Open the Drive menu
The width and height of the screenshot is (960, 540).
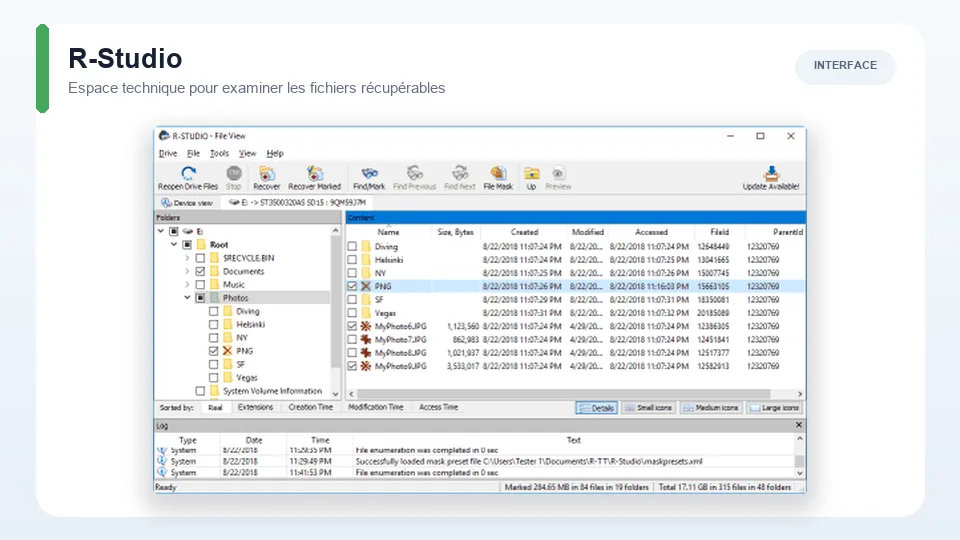168,154
